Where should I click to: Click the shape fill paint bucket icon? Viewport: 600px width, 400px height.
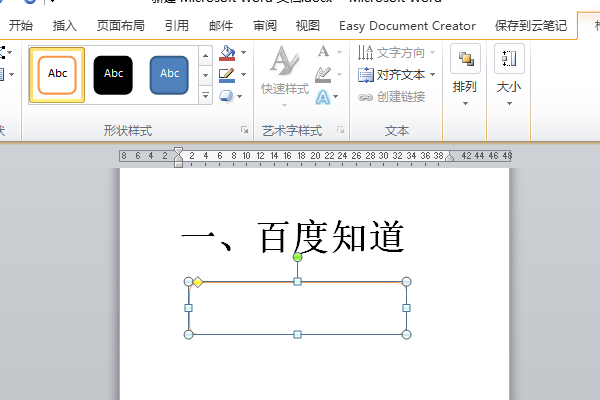pyautogui.click(x=227, y=53)
